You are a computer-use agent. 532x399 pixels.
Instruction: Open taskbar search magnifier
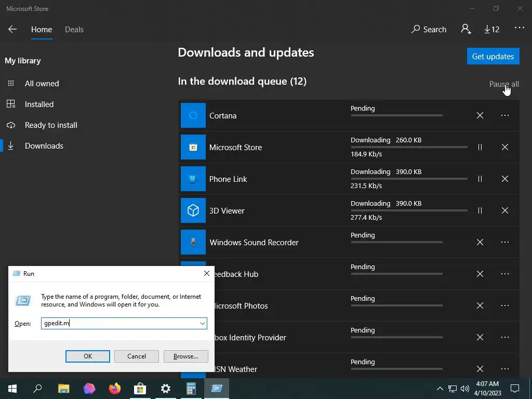point(37,389)
